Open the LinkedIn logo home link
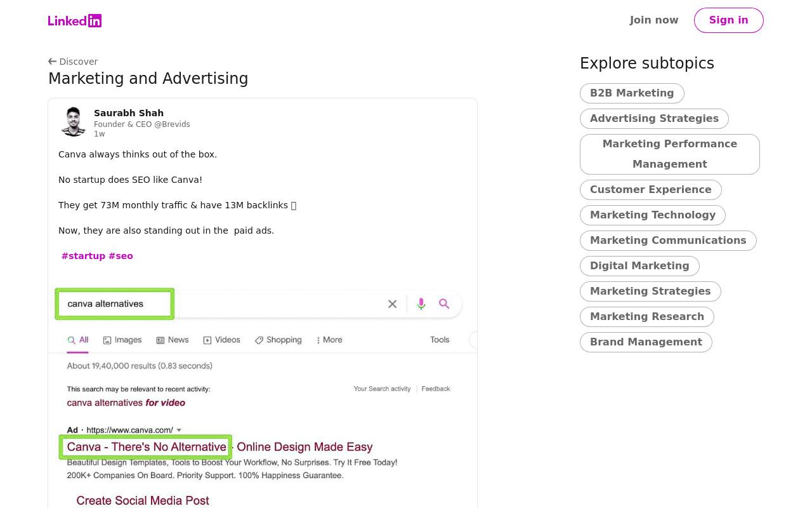The image size is (812, 508). 75,20
